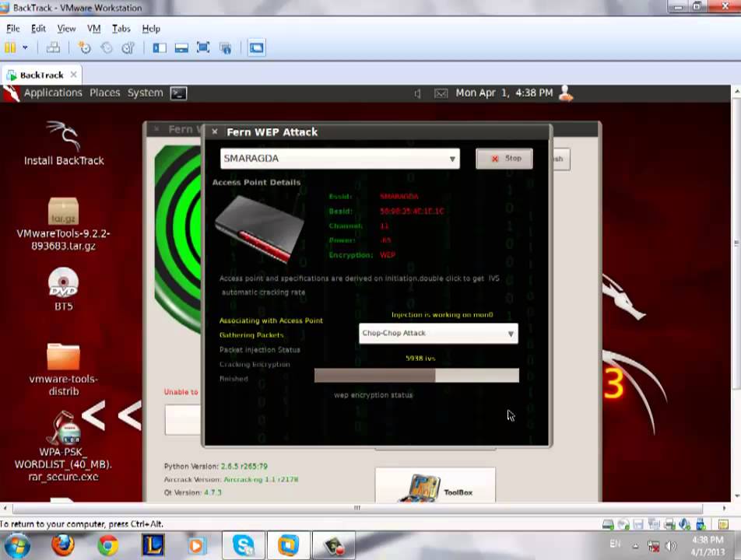This screenshot has height=560, width=741.
Task: Click the VMware pause virtual machine icon
Action: pyautogui.click(x=10, y=47)
